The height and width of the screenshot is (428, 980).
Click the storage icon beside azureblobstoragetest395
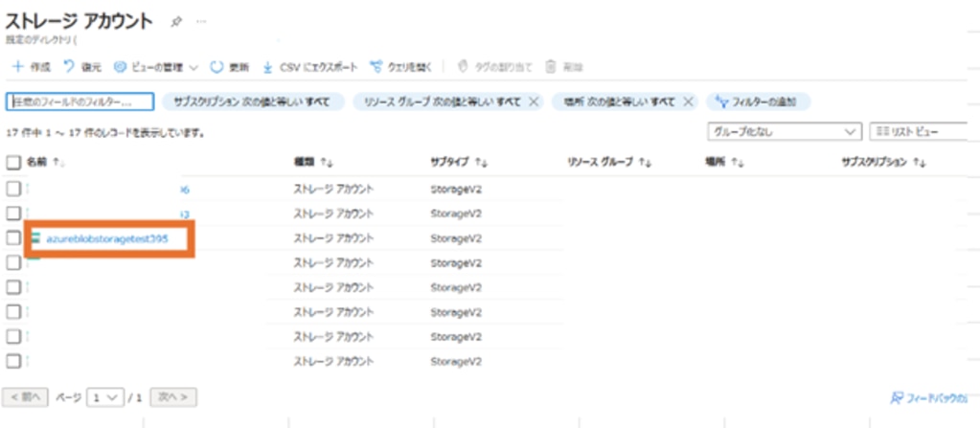(35, 238)
